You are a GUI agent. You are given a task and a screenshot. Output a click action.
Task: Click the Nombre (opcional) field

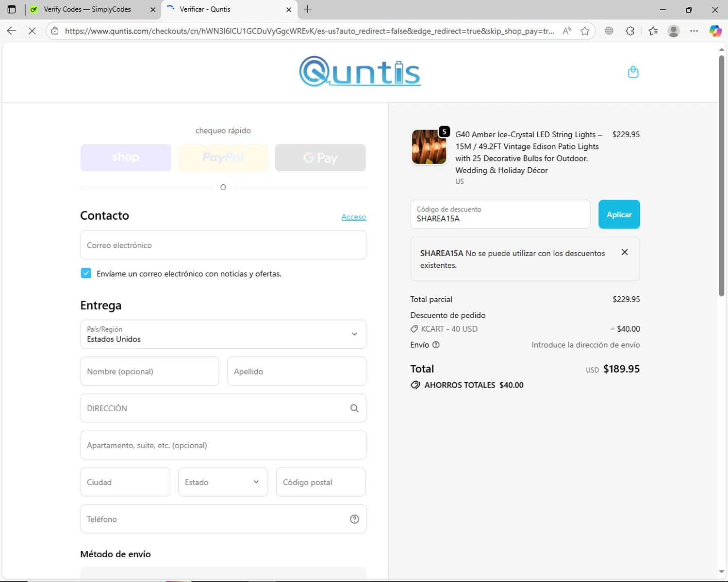coord(149,372)
